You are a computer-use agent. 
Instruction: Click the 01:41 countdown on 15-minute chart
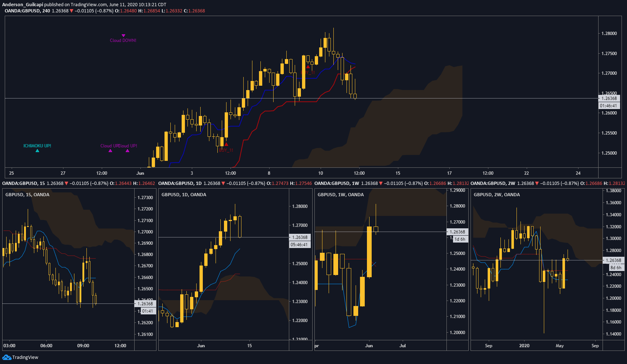(148, 311)
